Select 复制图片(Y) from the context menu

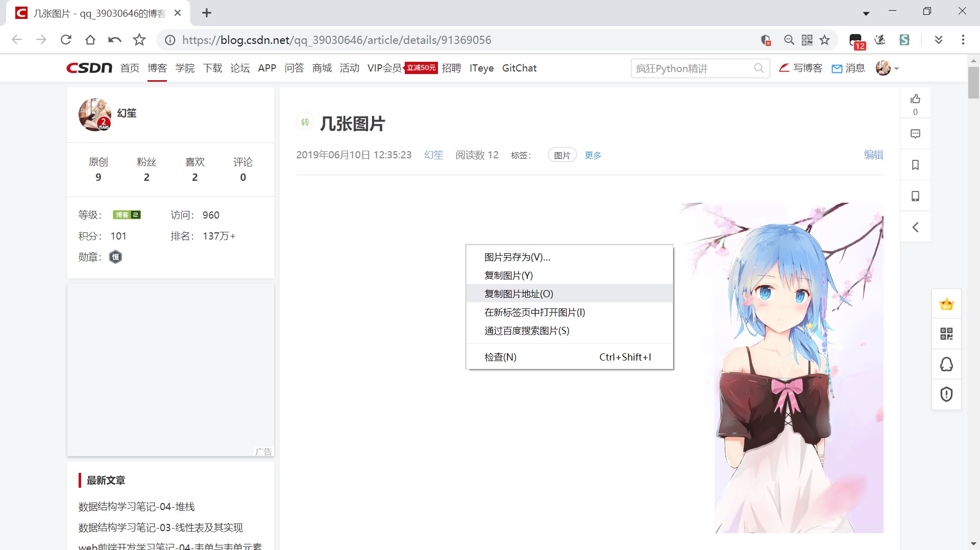pos(508,275)
